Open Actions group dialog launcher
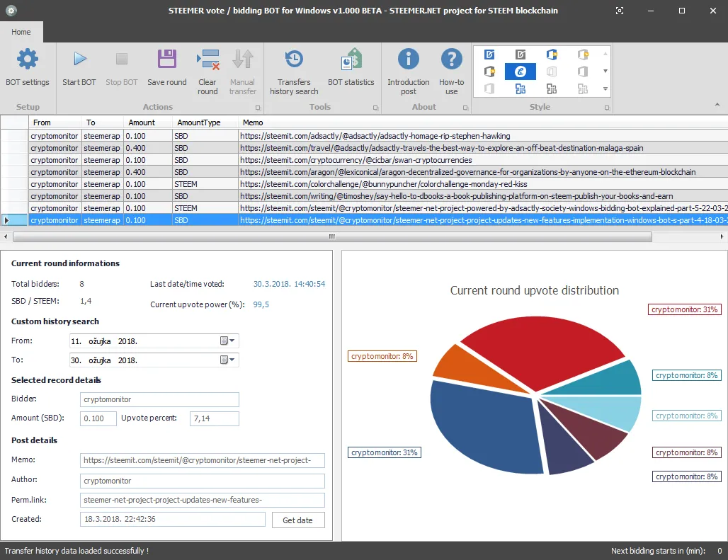The image size is (728, 560). 258,108
